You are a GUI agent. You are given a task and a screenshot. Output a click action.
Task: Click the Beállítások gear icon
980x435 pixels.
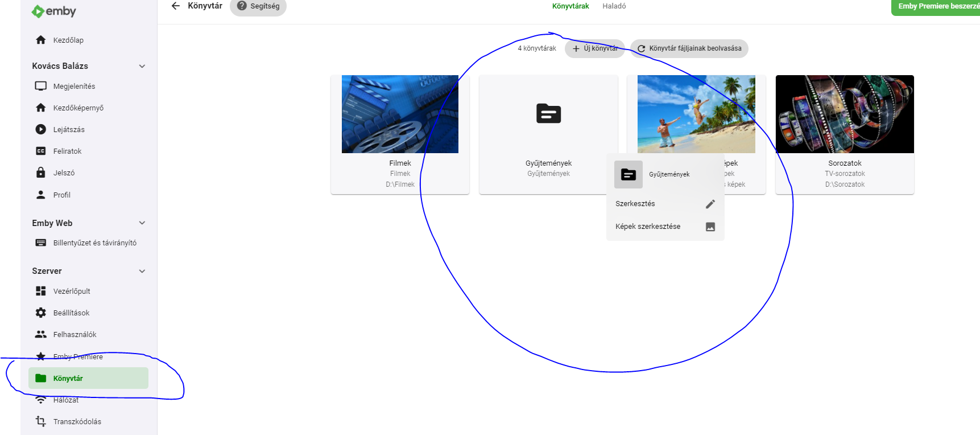[x=40, y=313]
